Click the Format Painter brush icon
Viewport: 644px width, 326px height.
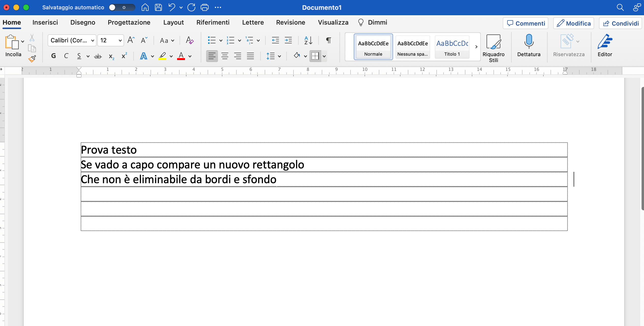(x=32, y=59)
